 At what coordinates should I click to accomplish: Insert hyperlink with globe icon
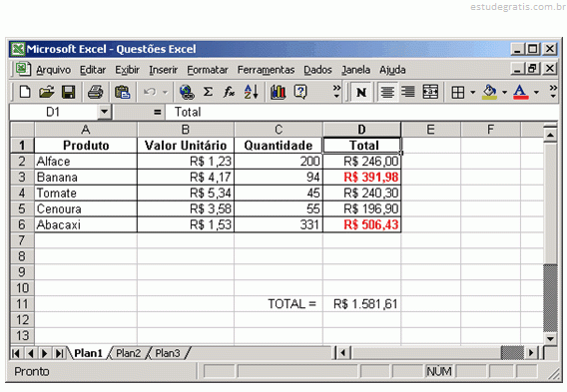coord(187,92)
